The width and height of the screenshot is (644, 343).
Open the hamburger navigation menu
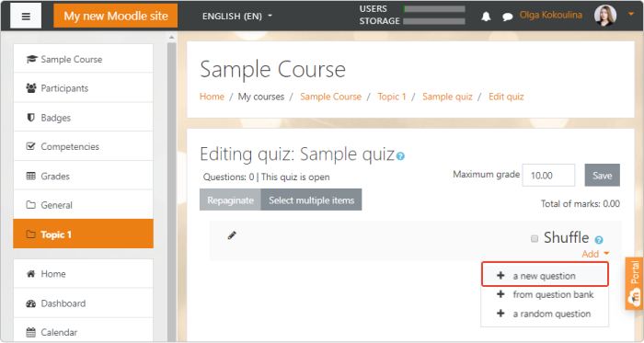(x=26, y=16)
